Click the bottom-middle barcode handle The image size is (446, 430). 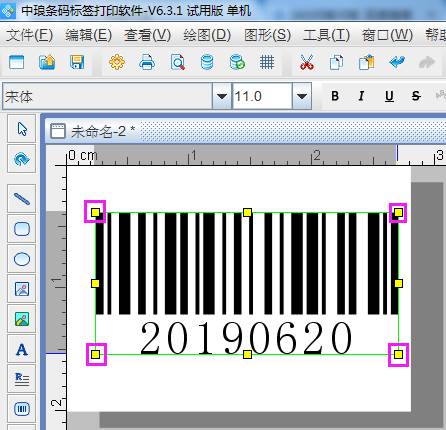(x=247, y=354)
